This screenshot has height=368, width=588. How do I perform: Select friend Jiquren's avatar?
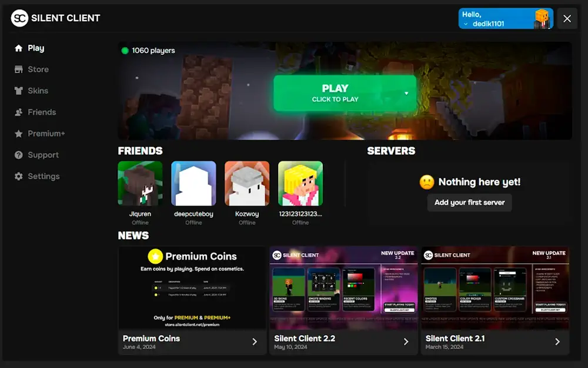click(x=140, y=183)
